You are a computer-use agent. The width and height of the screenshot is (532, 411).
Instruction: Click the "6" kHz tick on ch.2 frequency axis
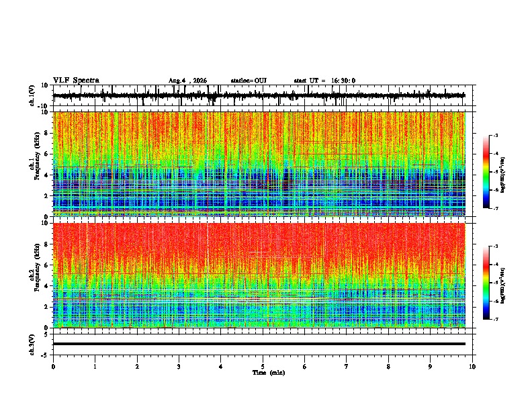pos(47,265)
